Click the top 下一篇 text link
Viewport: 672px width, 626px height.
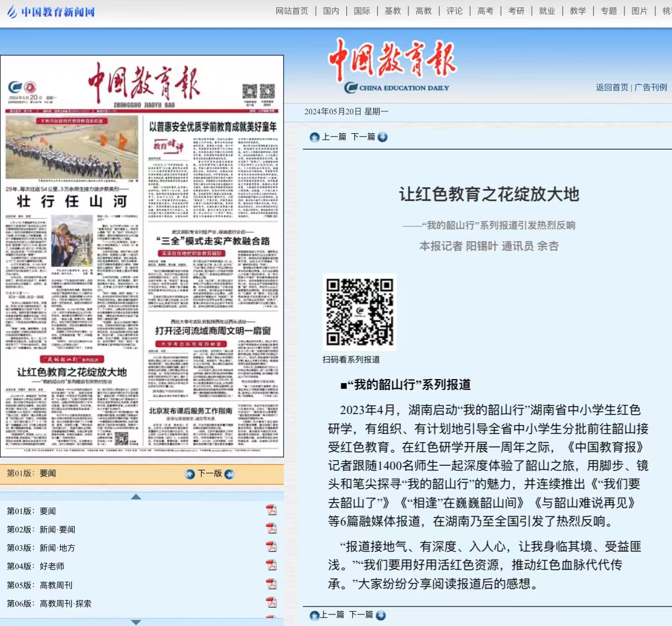(363, 137)
